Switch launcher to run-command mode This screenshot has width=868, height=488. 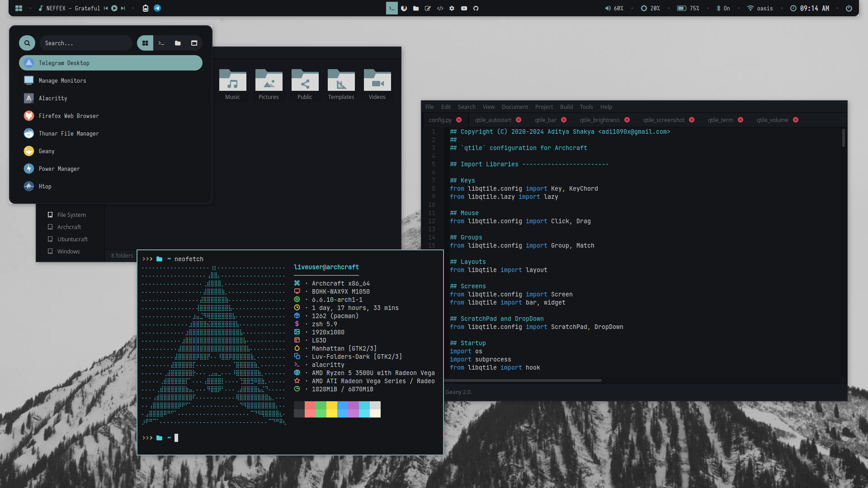pos(161,43)
